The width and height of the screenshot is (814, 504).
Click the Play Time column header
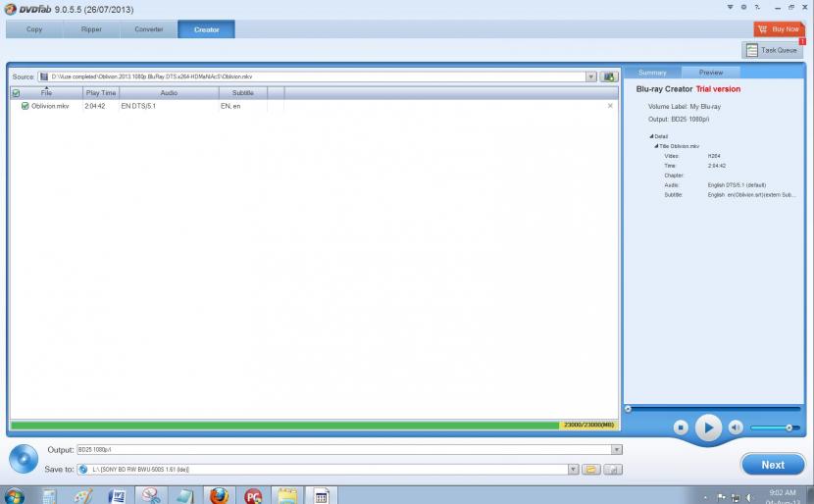click(x=101, y=93)
